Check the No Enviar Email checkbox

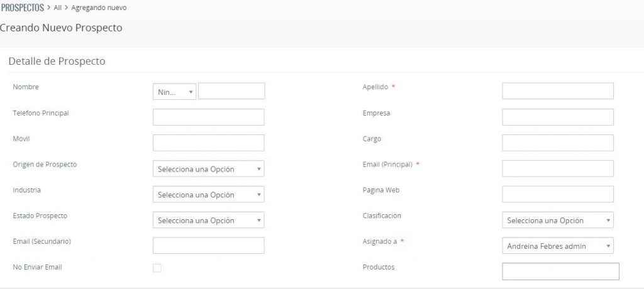[x=157, y=268]
